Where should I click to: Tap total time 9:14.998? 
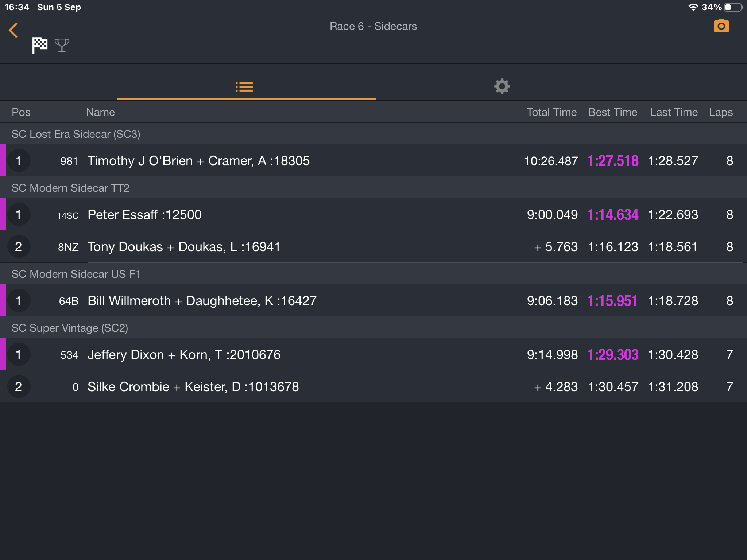552,355
